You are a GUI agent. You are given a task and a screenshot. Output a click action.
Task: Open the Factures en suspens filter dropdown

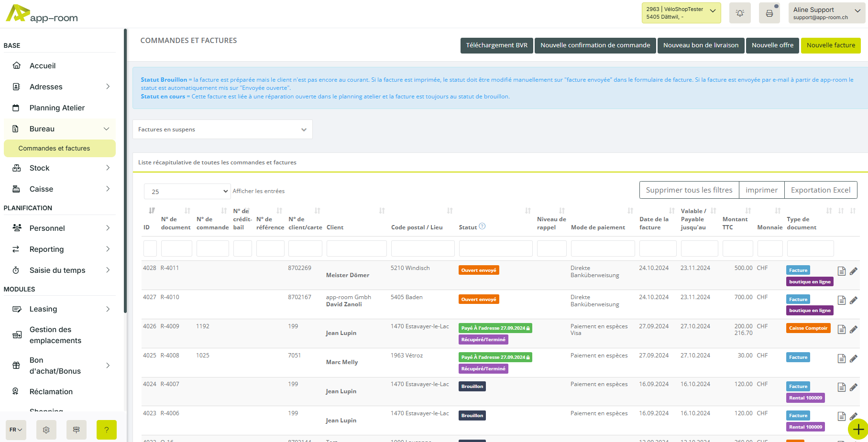click(222, 129)
